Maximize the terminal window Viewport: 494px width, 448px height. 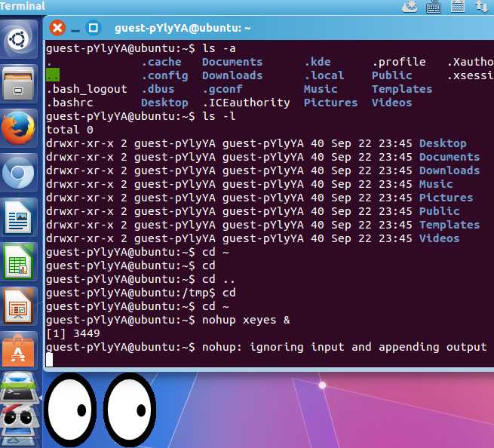tap(94, 28)
